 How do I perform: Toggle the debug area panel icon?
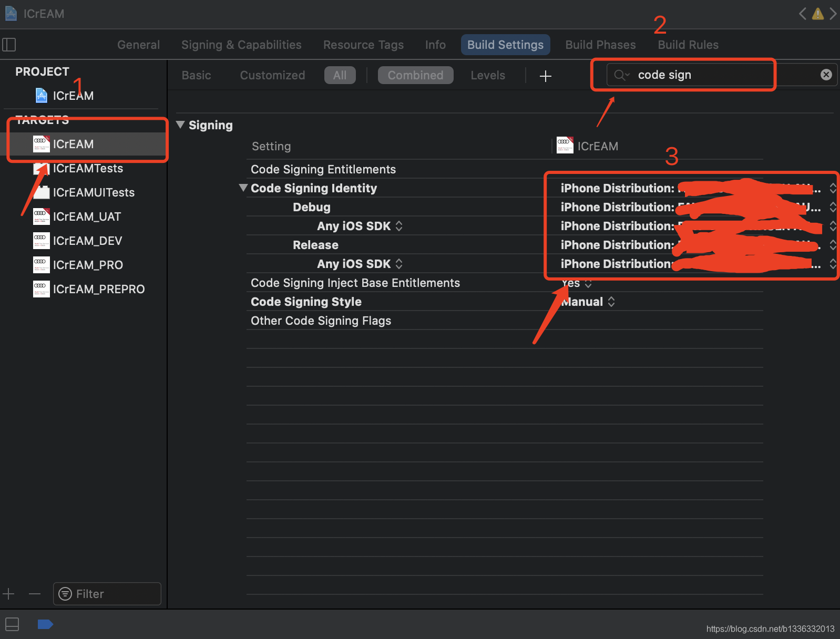[x=12, y=624]
